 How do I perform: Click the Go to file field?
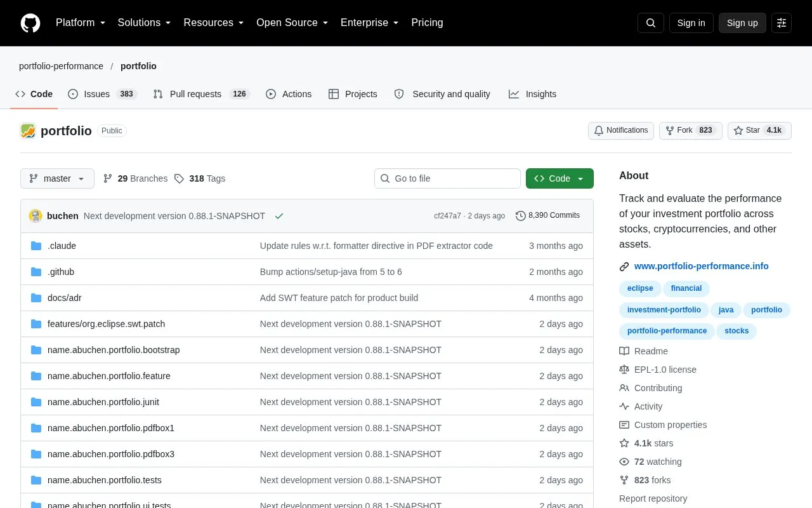coord(447,178)
